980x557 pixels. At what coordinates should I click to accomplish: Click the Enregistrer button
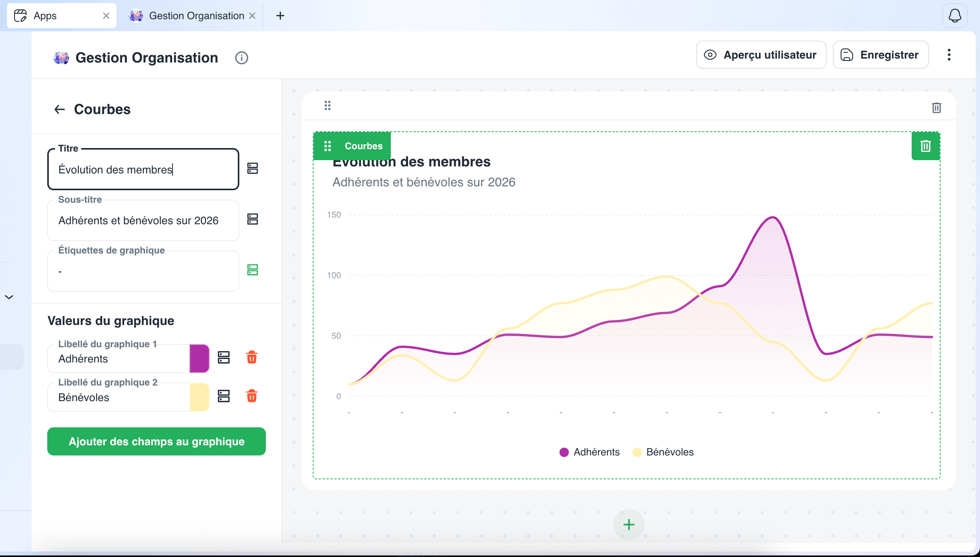(880, 55)
